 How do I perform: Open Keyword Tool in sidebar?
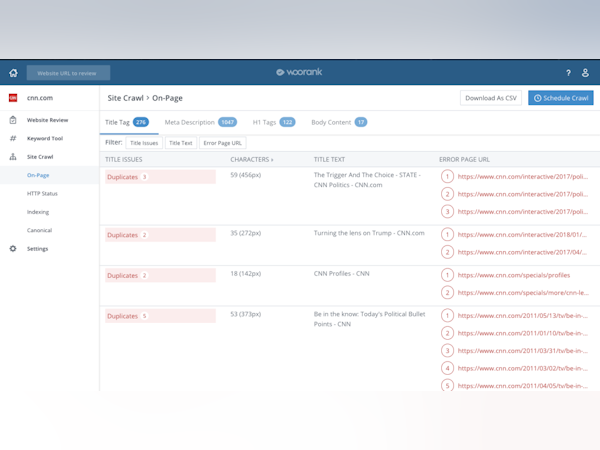pos(45,138)
